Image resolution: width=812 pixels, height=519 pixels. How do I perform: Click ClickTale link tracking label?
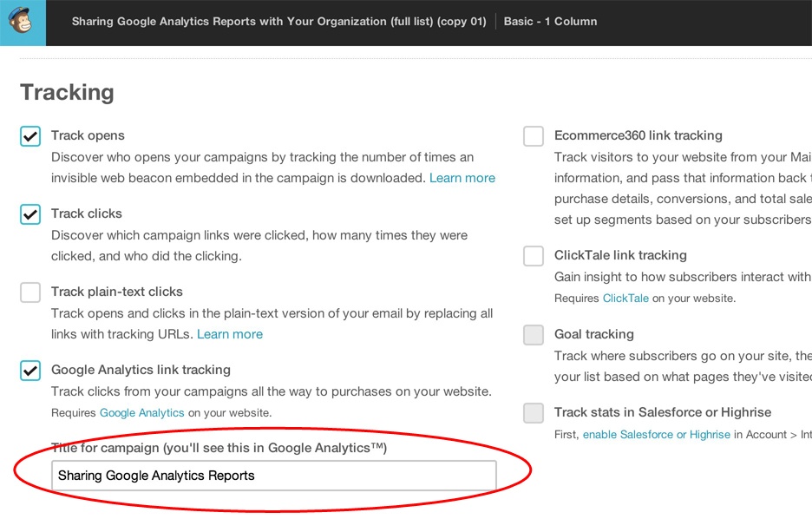coord(620,255)
